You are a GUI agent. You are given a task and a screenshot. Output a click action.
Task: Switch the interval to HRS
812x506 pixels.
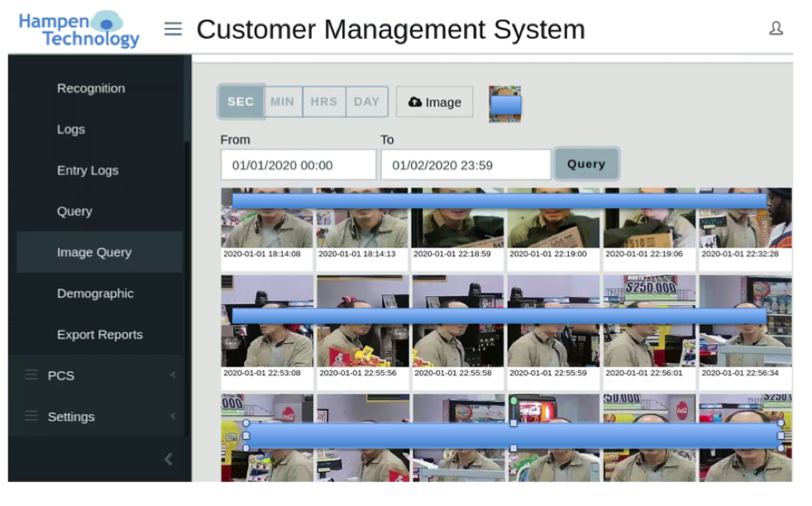(324, 102)
